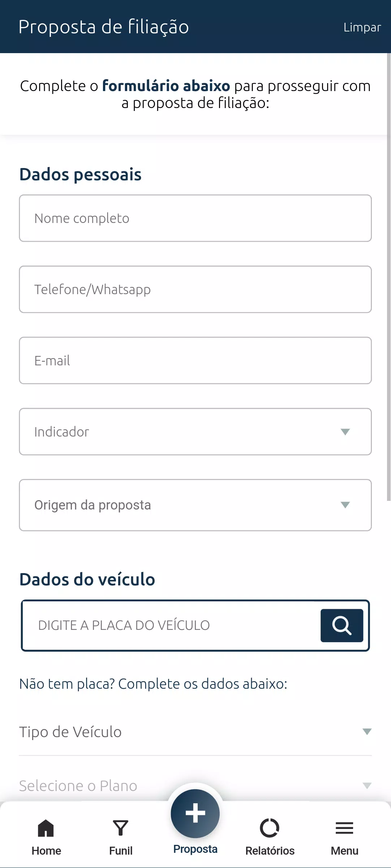Switch to the Home tab label
The image size is (391, 868).
coord(46,851)
